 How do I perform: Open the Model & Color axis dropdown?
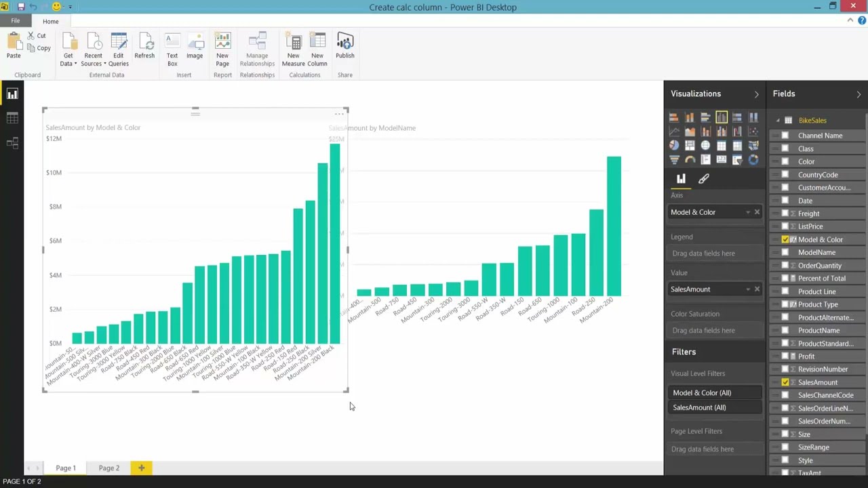click(748, 212)
